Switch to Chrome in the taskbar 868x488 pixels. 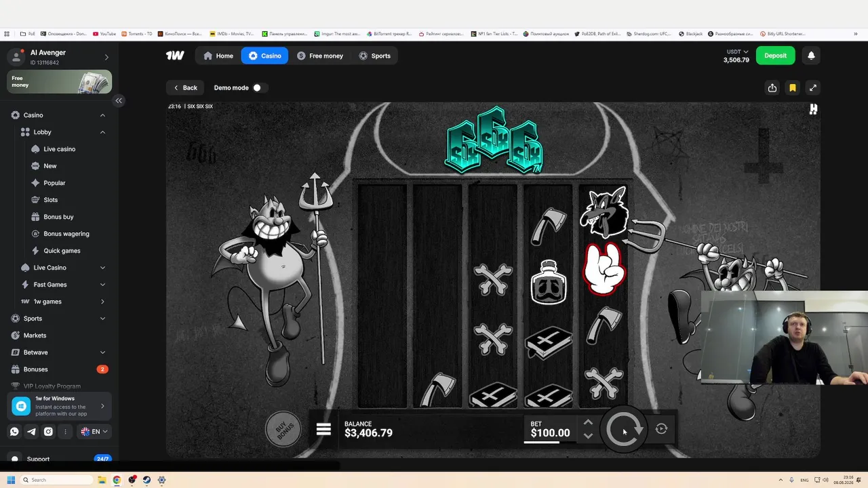click(x=117, y=480)
